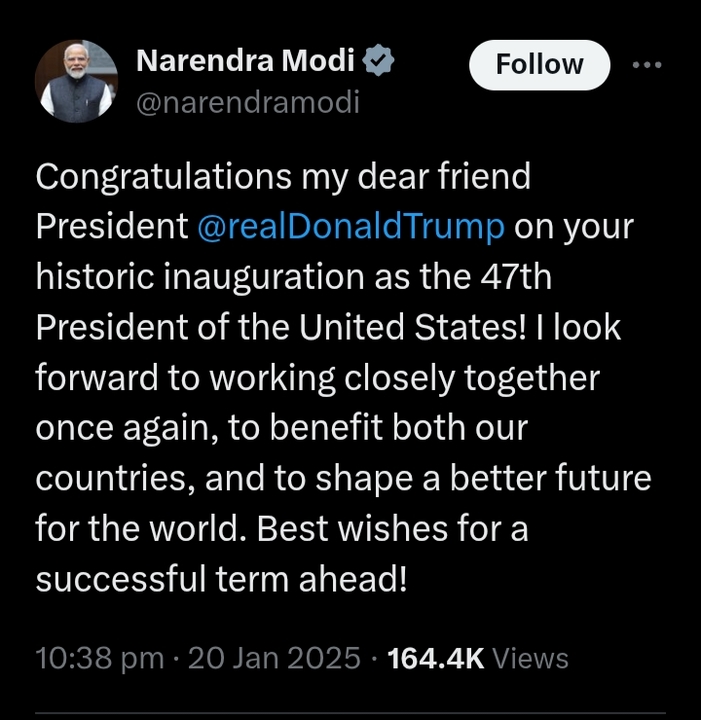Click the historic inauguration phrase

[200, 277]
